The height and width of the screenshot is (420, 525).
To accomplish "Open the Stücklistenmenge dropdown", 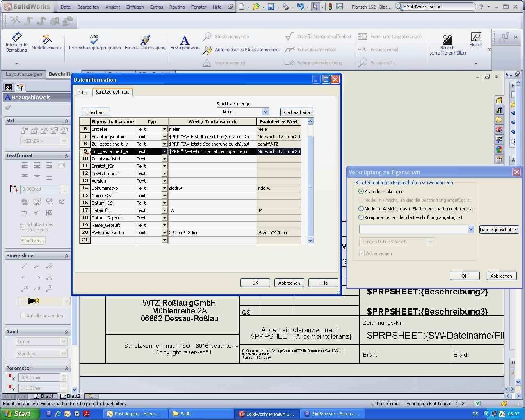I will point(265,112).
